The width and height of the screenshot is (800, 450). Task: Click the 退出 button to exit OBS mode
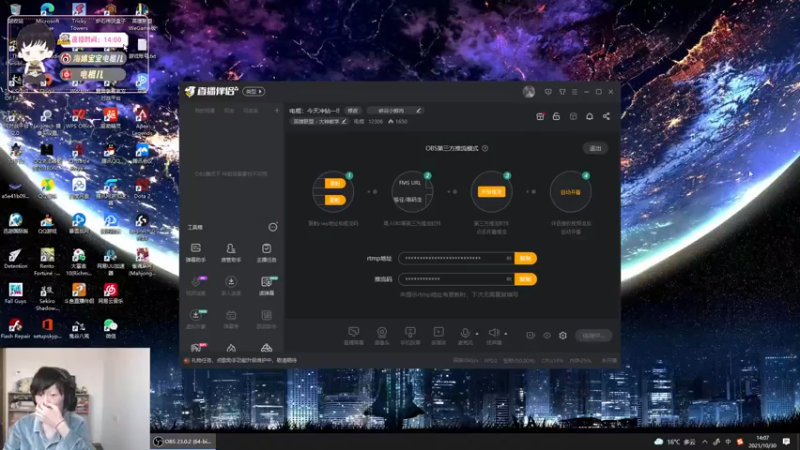click(595, 148)
